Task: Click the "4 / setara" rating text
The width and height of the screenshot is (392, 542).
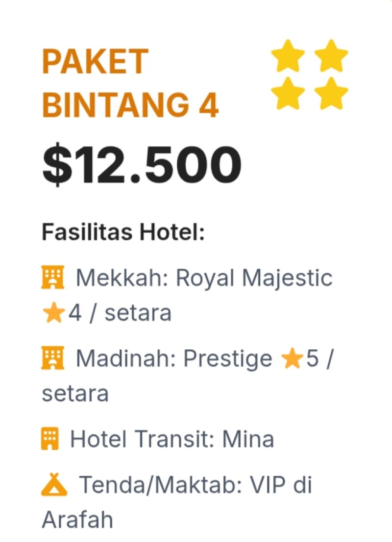Action: coord(120,313)
